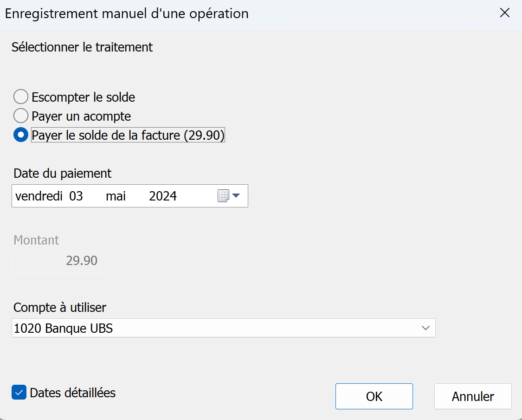Uncheck the Dates détaillées checkbox
This screenshot has width=522, height=420.
coord(19,393)
